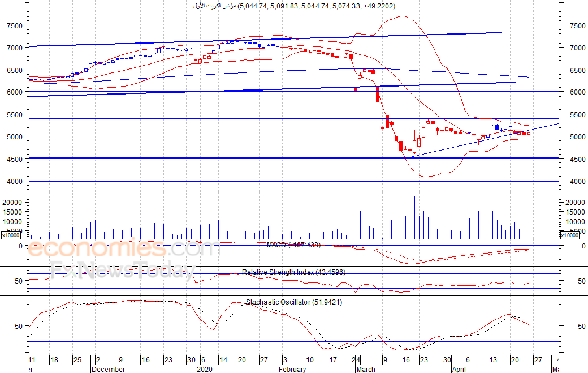Click the February 10 date tick

[310, 360]
